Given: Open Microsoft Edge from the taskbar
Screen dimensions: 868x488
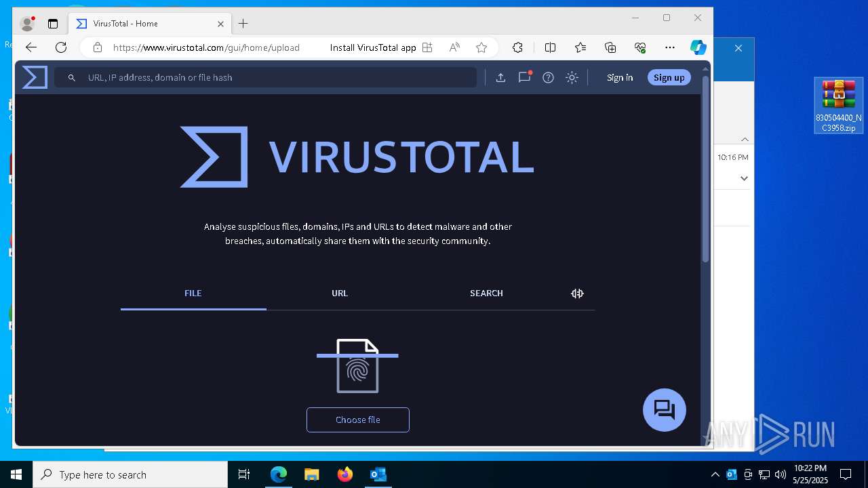Looking at the screenshot, I should (x=279, y=474).
